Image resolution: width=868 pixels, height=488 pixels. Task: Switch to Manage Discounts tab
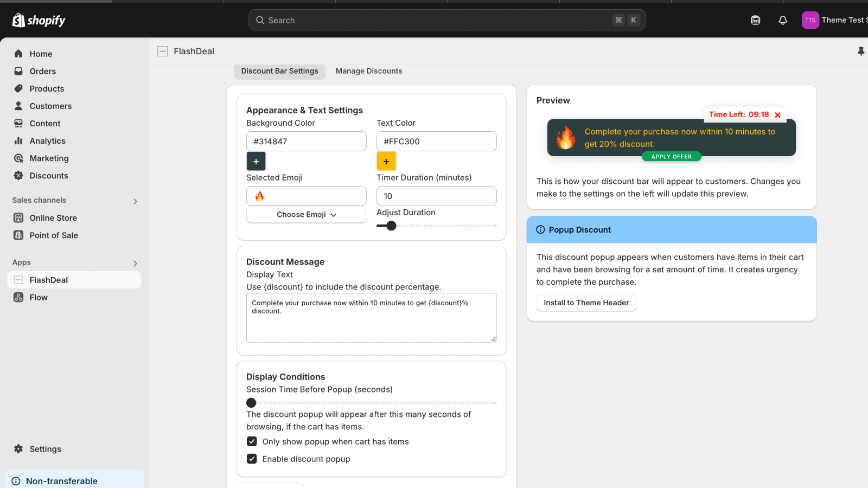pos(369,71)
